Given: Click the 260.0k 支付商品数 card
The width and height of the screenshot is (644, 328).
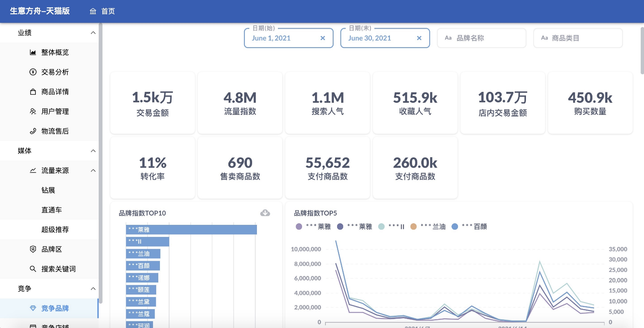Looking at the screenshot, I should [415, 168].
